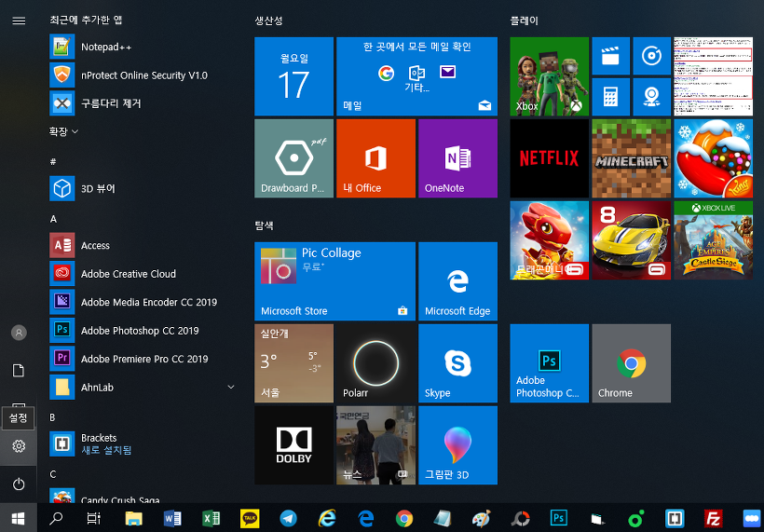764x532 pixels.
Task: Open KakaoTalk from the taskbar
Action: (250, 518)
